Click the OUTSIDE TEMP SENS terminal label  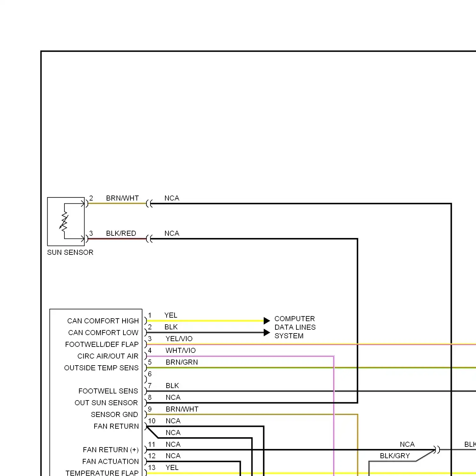(101, 368)
